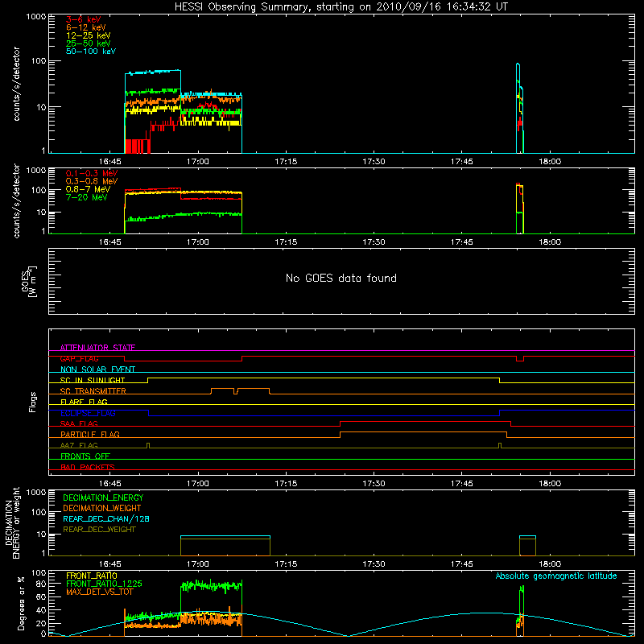Viewport: 644px width, 644px height.
Task: Click the 0.1-0.3 MeV legend label
Action: pyautogui.click(x=92, y=173)
